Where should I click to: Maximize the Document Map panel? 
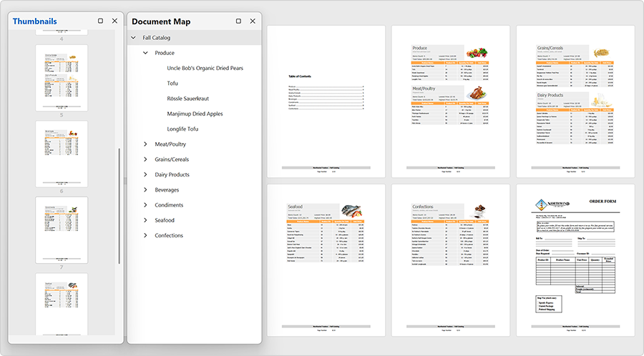tap(238, 21)
